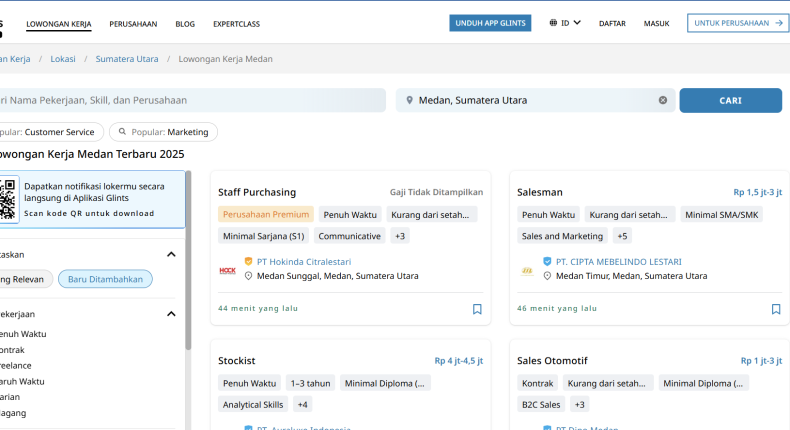The image size is (790, 430).
Task: Open the Salesman job title
Action: pyautogui.click(x=540, y=192)
